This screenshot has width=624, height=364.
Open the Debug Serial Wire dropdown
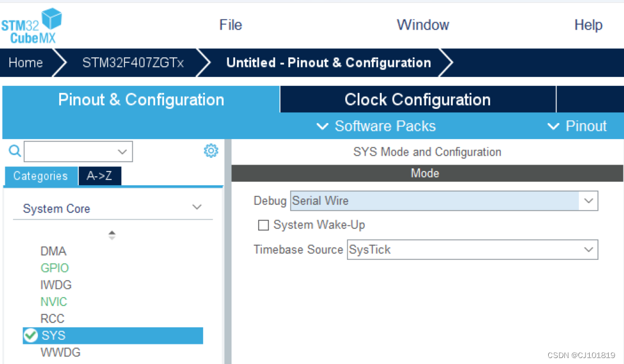[x=443, y=201]
